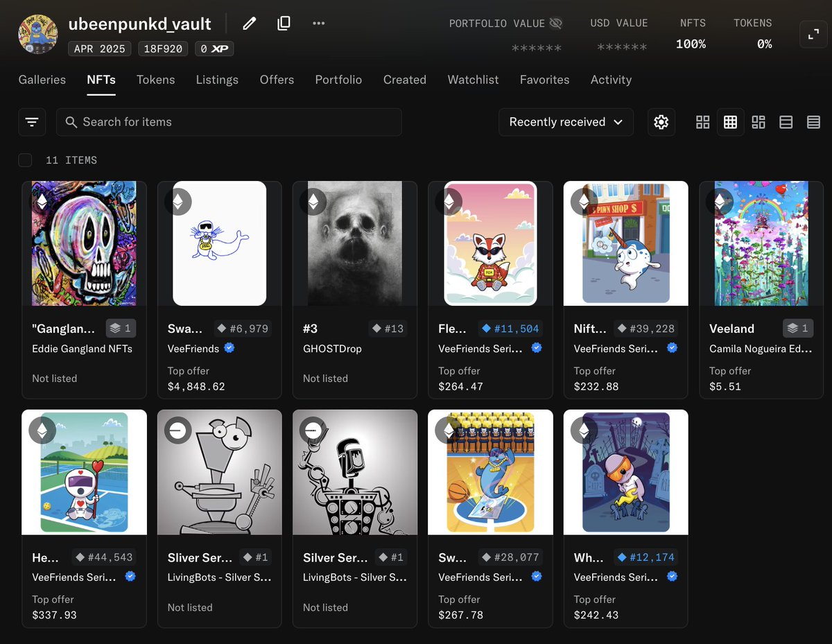Open the Silver Ser... robot thumbnail
This screenshot has width=832, height=644.
point(355,472)
